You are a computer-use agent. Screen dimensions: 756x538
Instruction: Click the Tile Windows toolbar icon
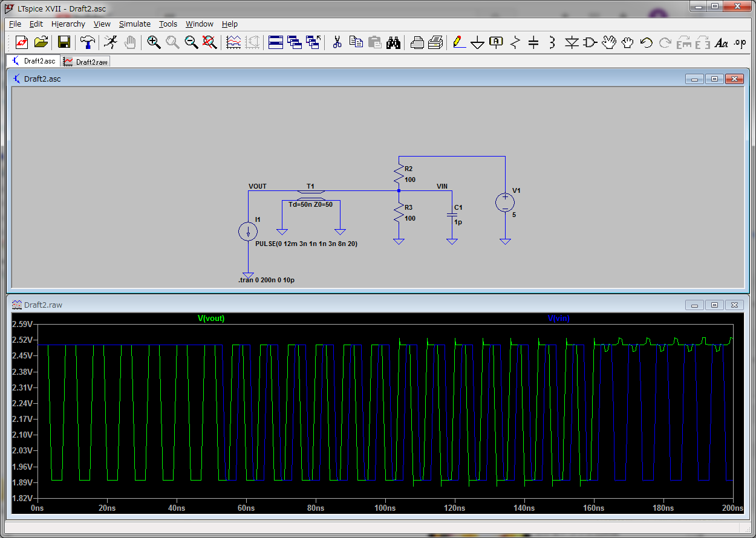pyautogui.click(x=276, y=42)
